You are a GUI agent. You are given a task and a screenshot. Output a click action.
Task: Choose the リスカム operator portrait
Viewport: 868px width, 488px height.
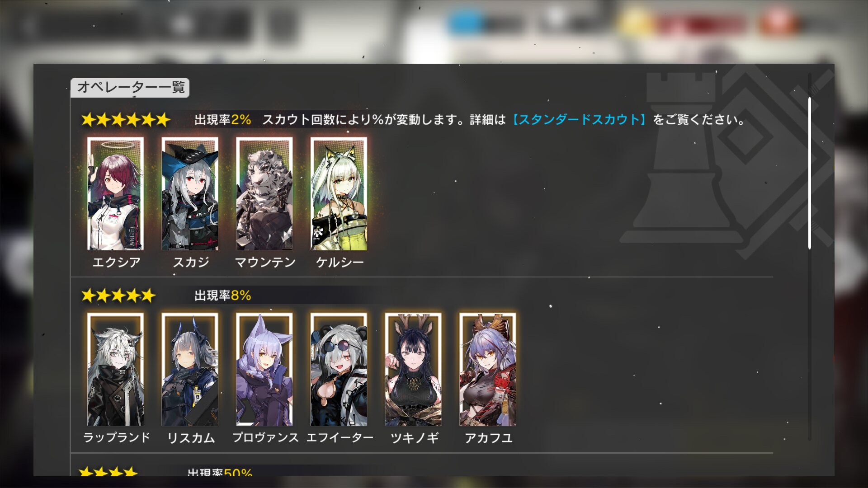tap(190, 370)
